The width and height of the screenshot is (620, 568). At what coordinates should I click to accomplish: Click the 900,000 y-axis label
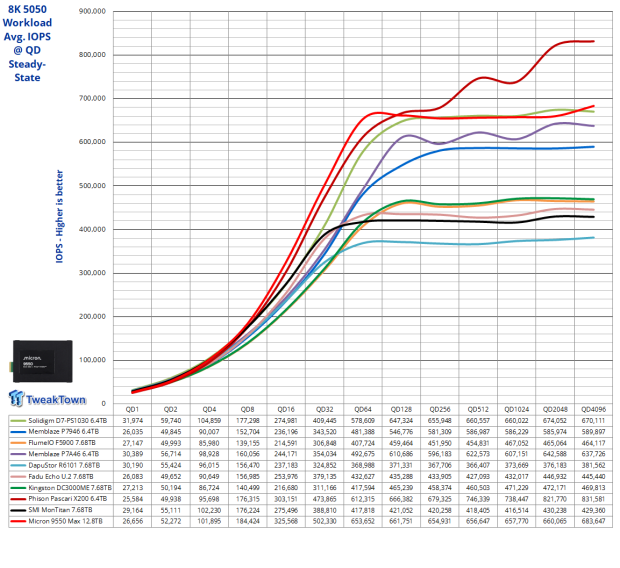[92, 11]
